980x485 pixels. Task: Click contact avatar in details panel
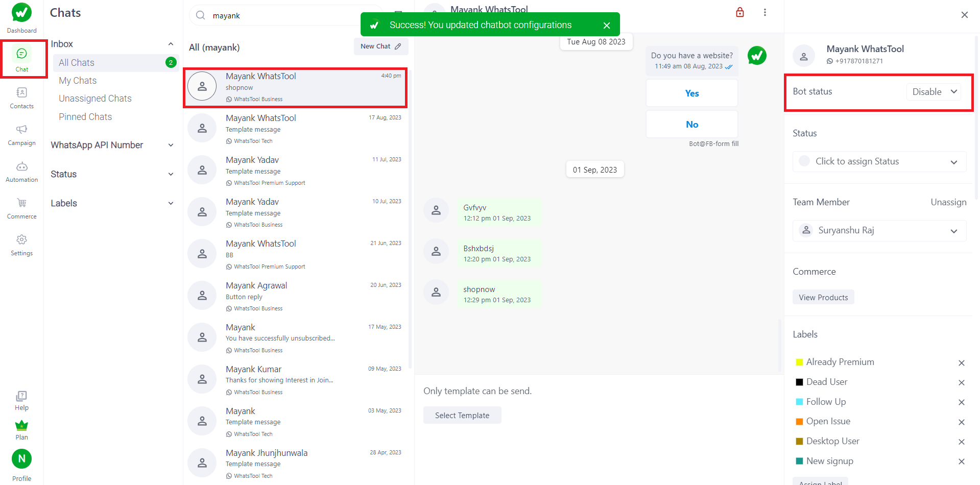(x=804, y=56)
